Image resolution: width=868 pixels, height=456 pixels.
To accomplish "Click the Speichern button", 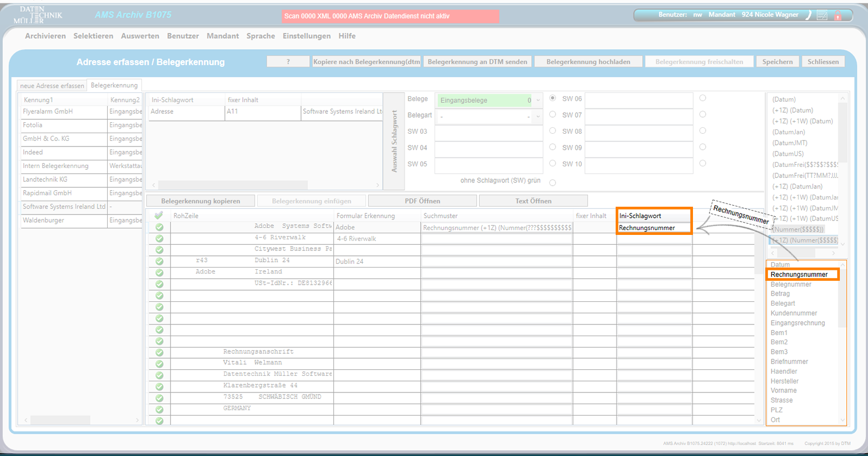I will coord(777,62).
